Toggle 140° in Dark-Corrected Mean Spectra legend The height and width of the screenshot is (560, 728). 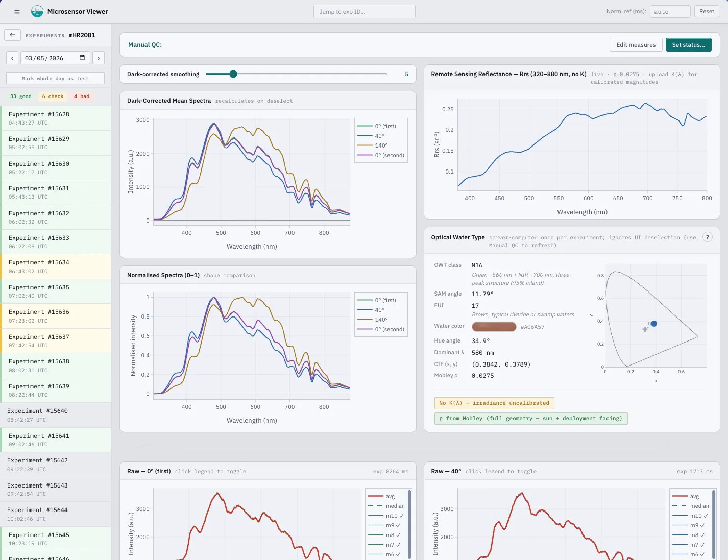[381, 145]
